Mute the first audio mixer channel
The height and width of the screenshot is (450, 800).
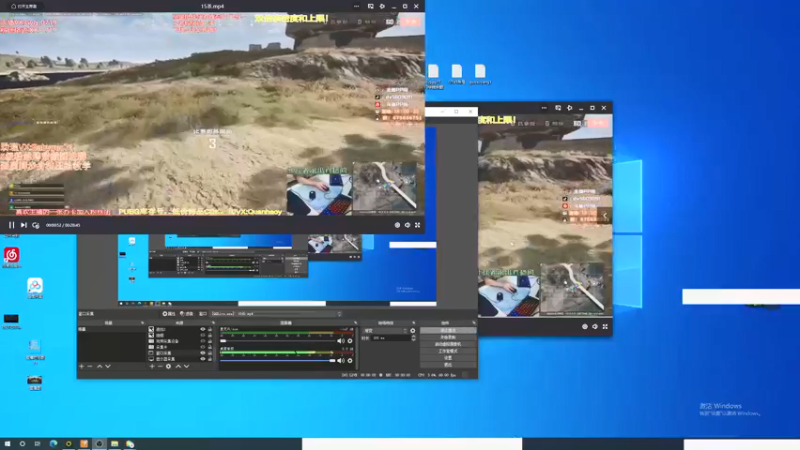341,341
